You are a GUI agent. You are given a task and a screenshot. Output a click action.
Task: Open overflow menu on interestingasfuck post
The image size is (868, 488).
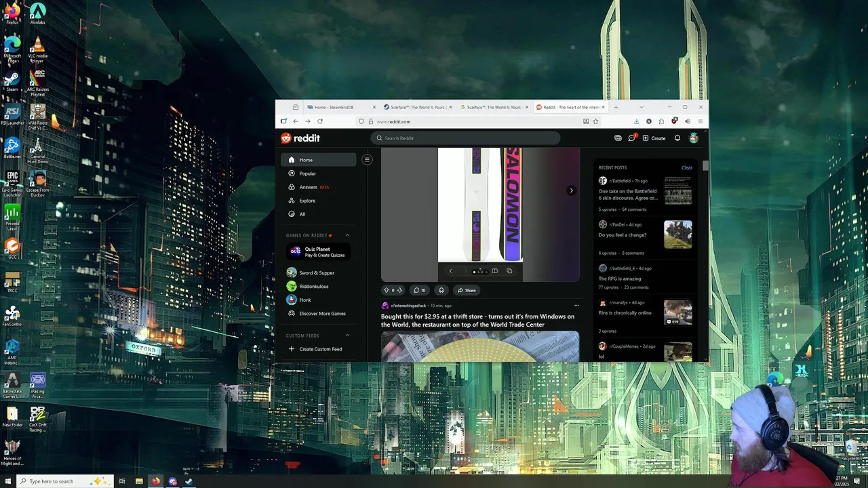(576, 306)
